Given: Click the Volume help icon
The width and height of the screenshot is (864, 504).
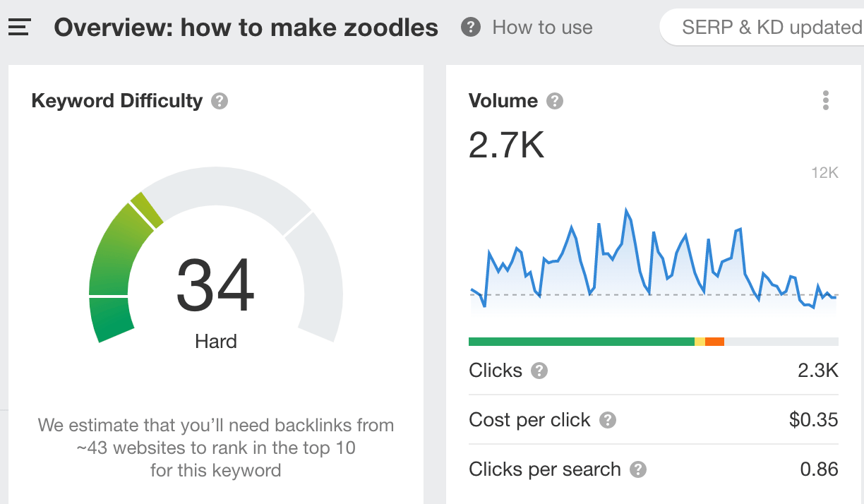Looking at the screenshot, I should (x=554, y=101).
